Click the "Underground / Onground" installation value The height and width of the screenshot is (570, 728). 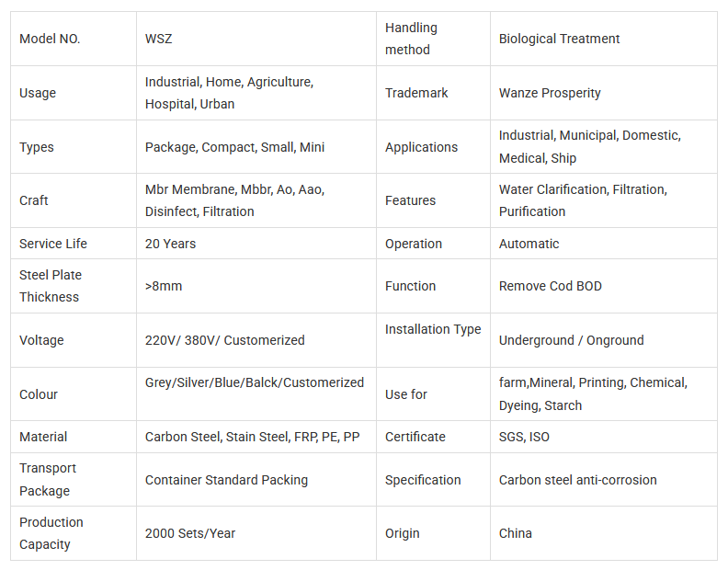[x=571, y=340]
